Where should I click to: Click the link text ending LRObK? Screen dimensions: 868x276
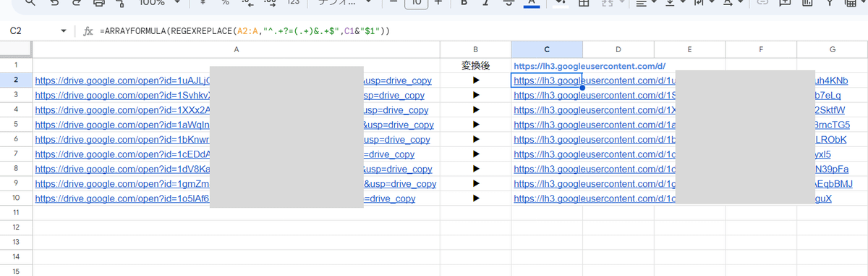830,139
